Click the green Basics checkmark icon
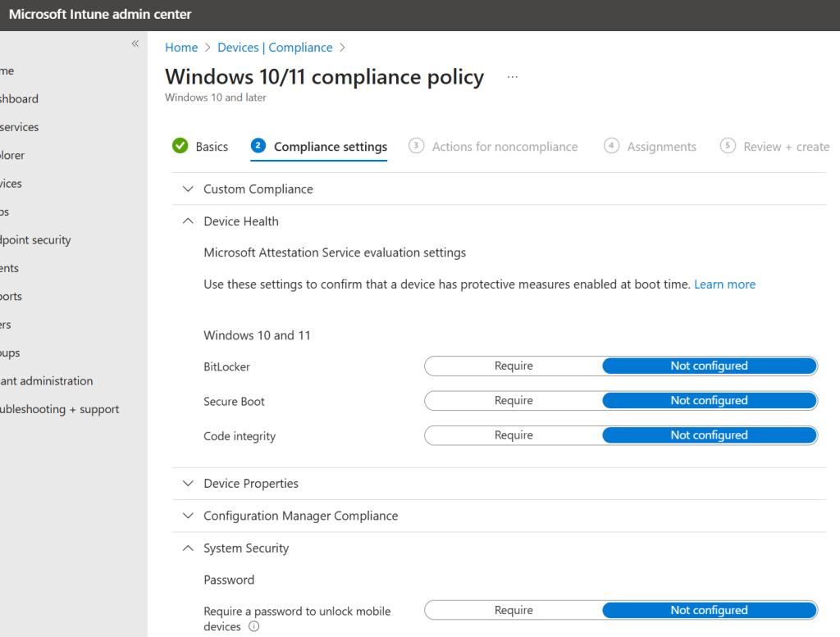 [180, 146]
